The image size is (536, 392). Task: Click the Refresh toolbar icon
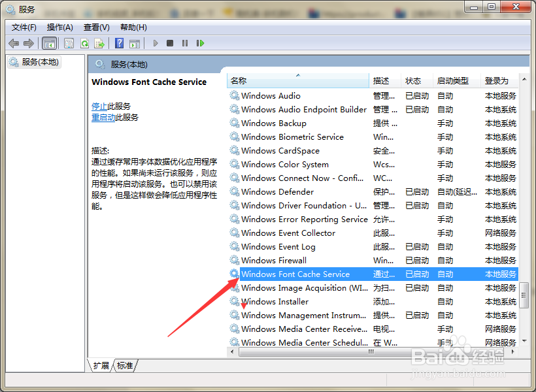(x=84, y=43)
